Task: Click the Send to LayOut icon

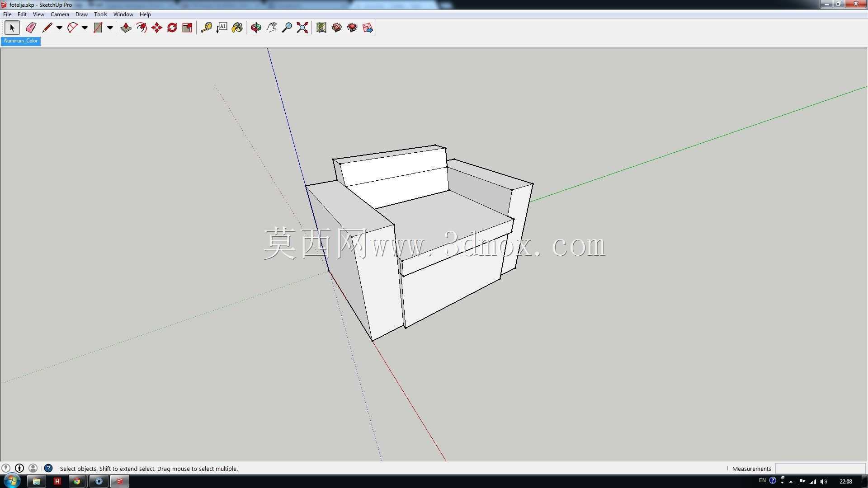Action: pyautogui.click(x=368, y=28)
